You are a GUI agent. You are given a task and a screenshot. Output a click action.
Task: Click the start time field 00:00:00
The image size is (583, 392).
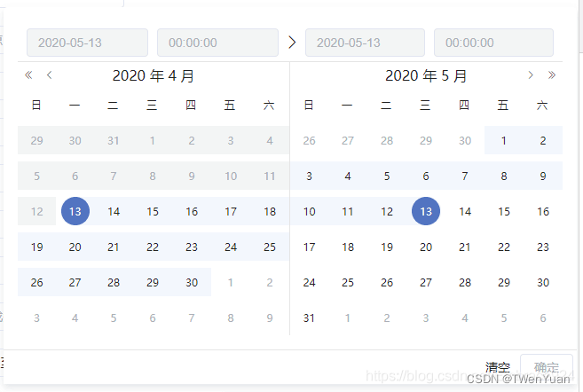tap(218, 43)
